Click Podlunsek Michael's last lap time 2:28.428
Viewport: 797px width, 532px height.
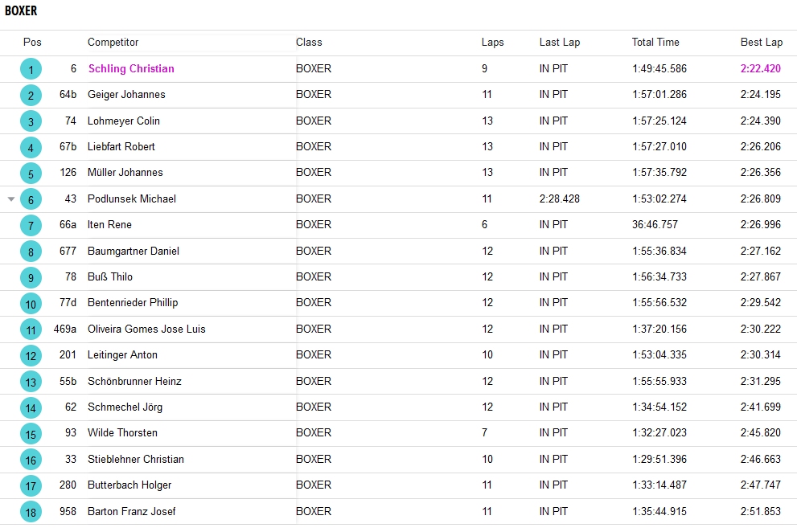point(559,199)
